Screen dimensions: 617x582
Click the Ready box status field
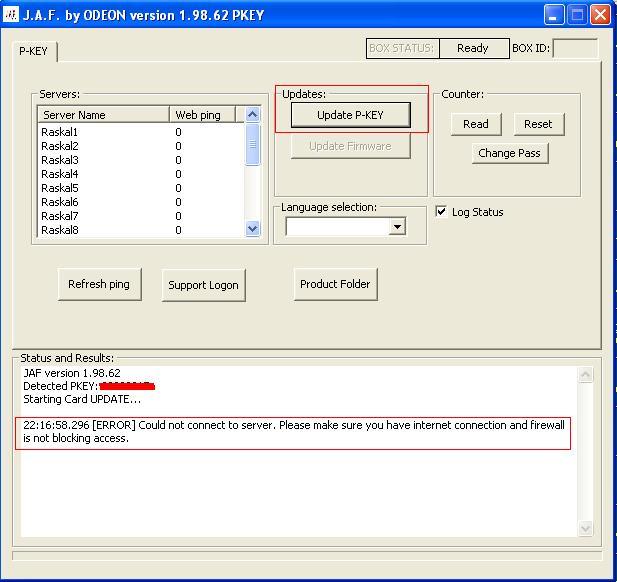(x=474, y=48)
